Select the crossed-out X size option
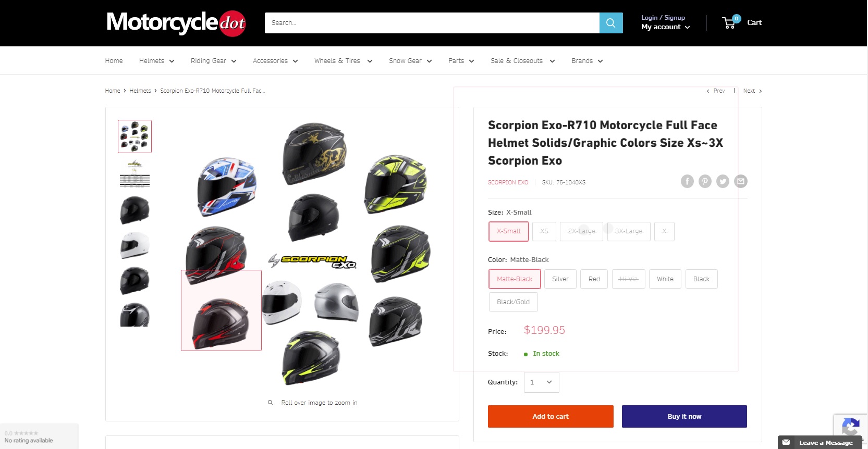This screenshot has width=868, height=449. tap(664, 231)
